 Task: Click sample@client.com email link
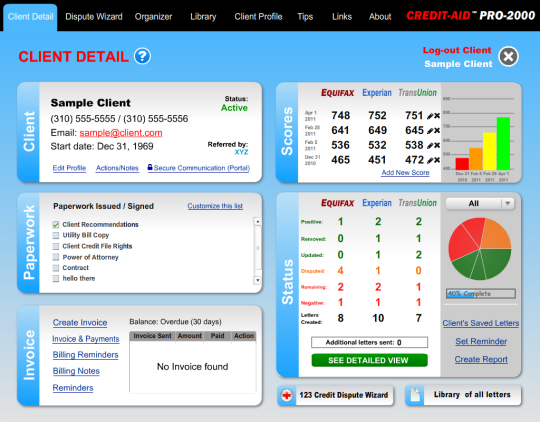121,133
